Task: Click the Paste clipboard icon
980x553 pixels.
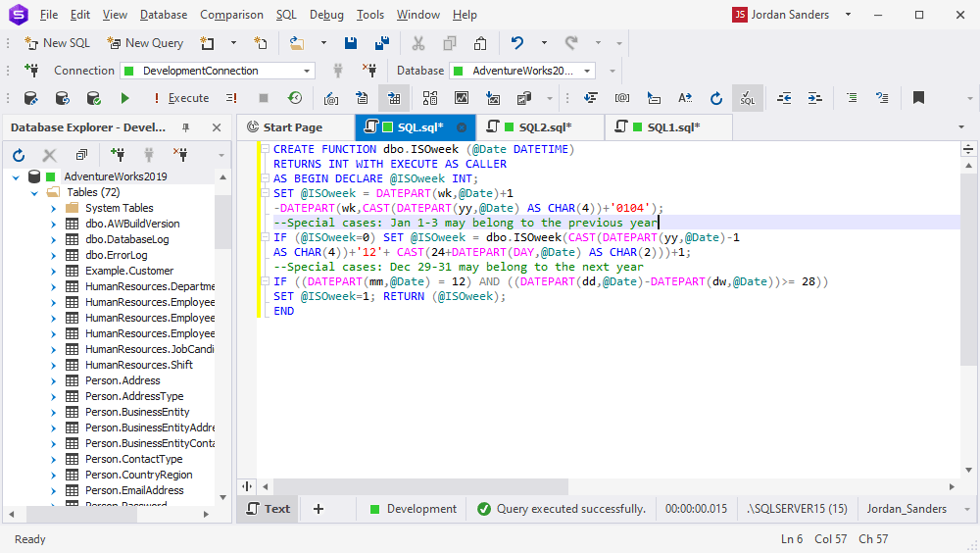Action: [x=480, y=42]
